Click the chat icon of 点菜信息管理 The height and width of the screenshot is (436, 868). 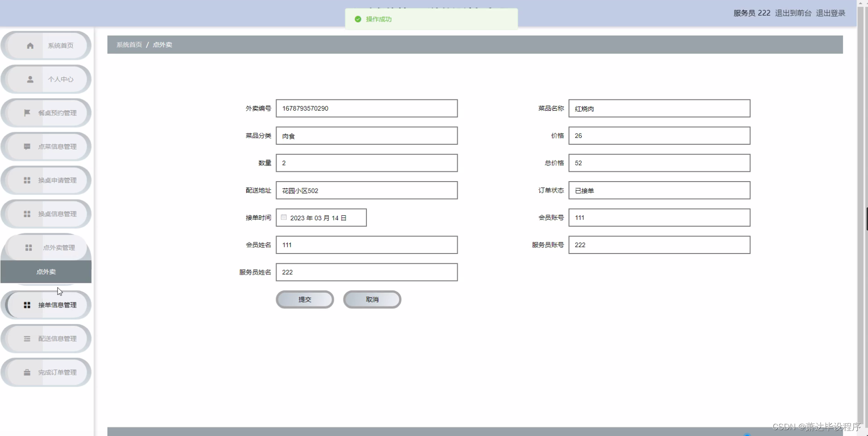(x=27, y=147)
